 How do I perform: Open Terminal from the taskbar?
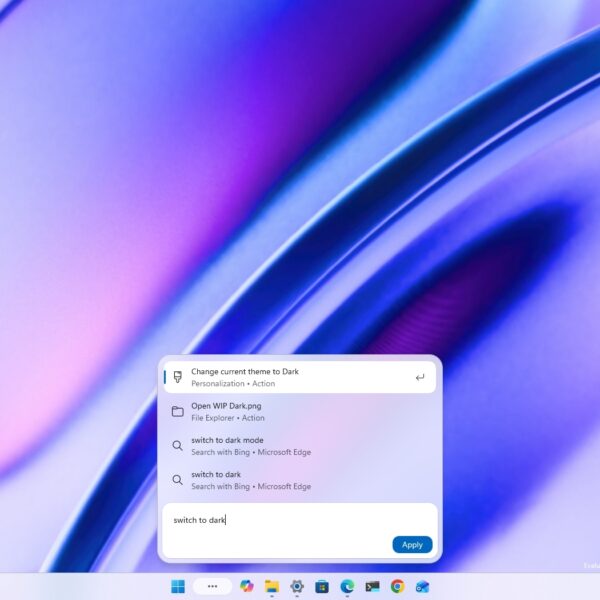click(x=372, y=586)
